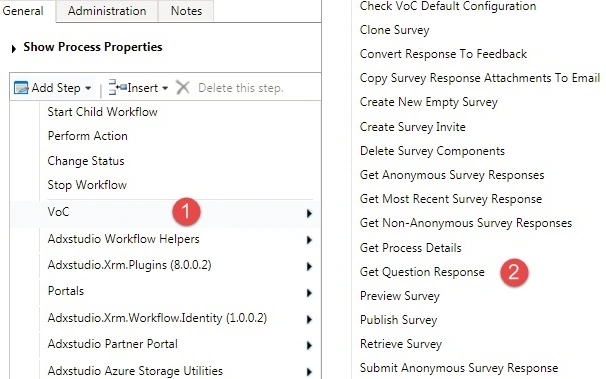Click the Add Step icon
606x379 pixels.
21,88
